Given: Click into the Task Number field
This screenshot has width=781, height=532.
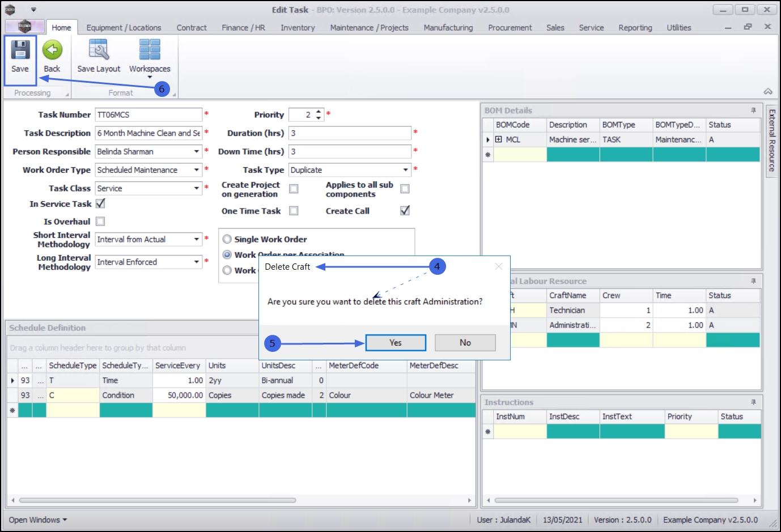Looking at the screenshot, I should pos(148,114).
